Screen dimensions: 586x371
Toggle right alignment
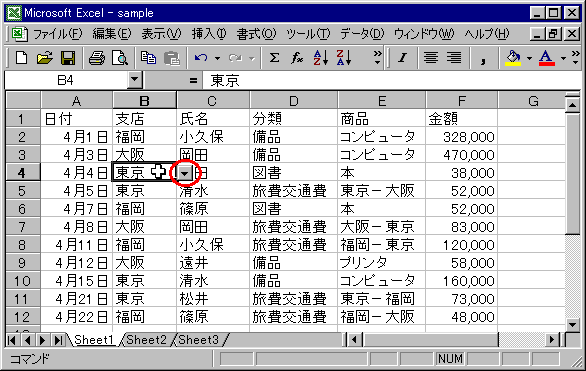coord(454,58)
